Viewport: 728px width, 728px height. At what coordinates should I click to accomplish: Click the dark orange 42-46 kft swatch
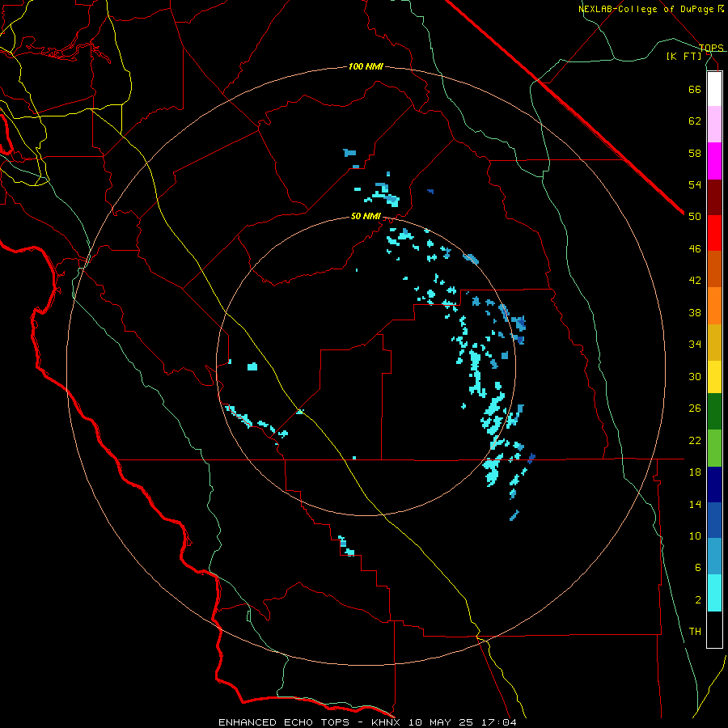tap(714, 269)
